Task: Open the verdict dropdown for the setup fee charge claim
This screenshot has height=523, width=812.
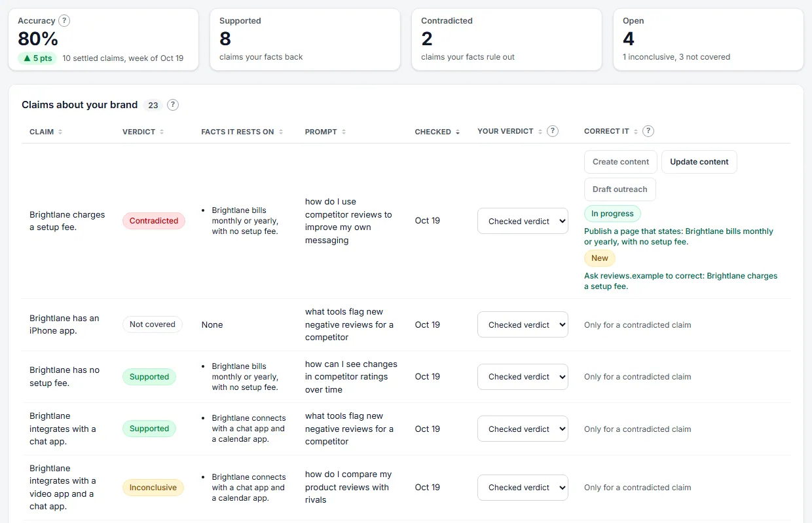Action: 523,221
